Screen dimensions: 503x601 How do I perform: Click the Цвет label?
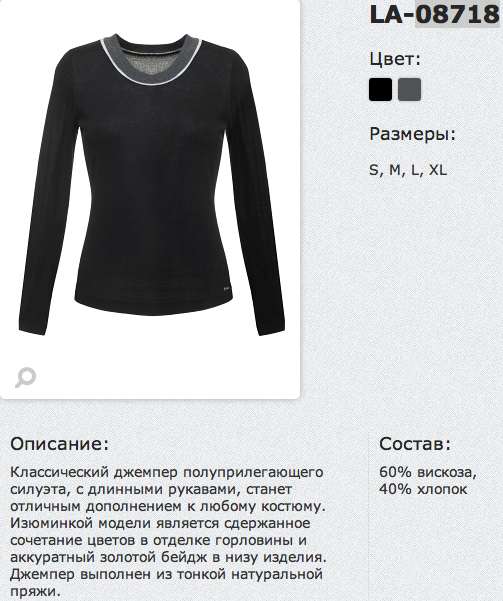click(395, 59)
